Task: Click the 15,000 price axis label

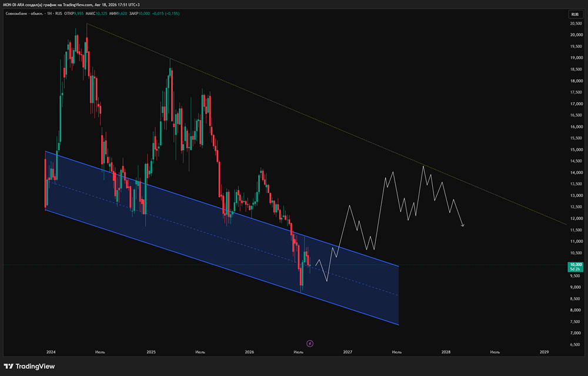Action: pyautogui.click(x=576, y=149)
